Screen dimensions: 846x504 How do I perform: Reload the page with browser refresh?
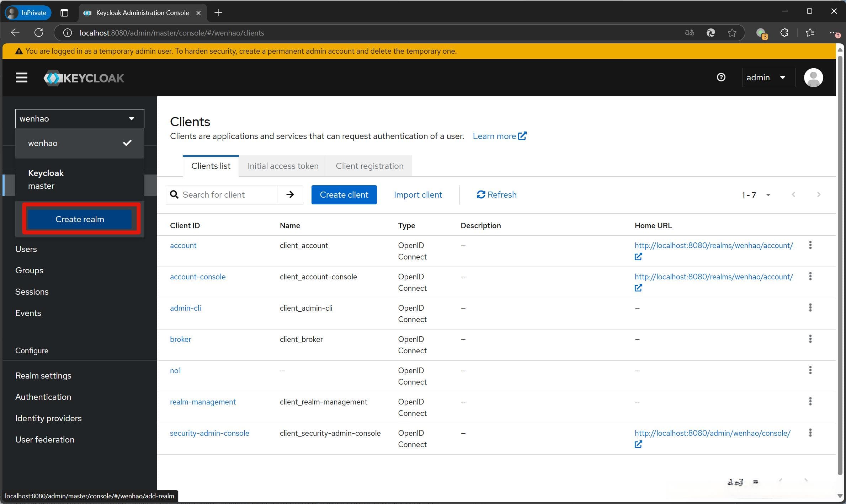click(39, 33)
